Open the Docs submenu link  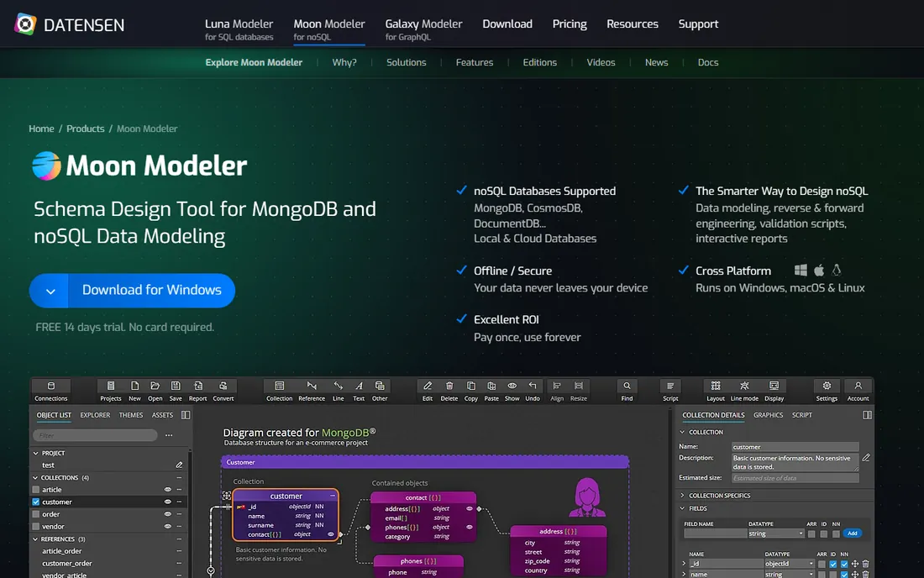coord(708,62)
